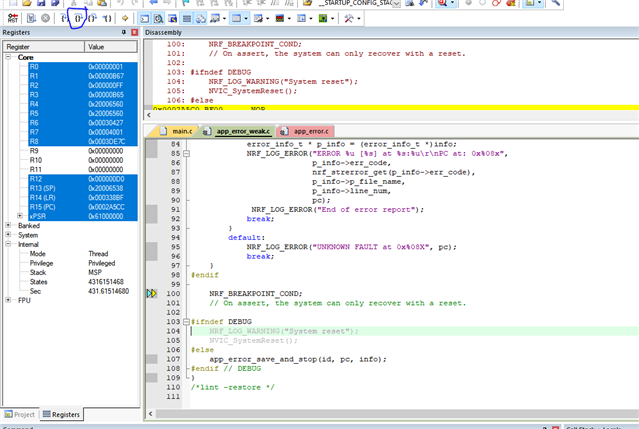Select the R13 (SP) register row
This screenshot has height=429, width=639.
pyautogui.click(x=83, y=188)
